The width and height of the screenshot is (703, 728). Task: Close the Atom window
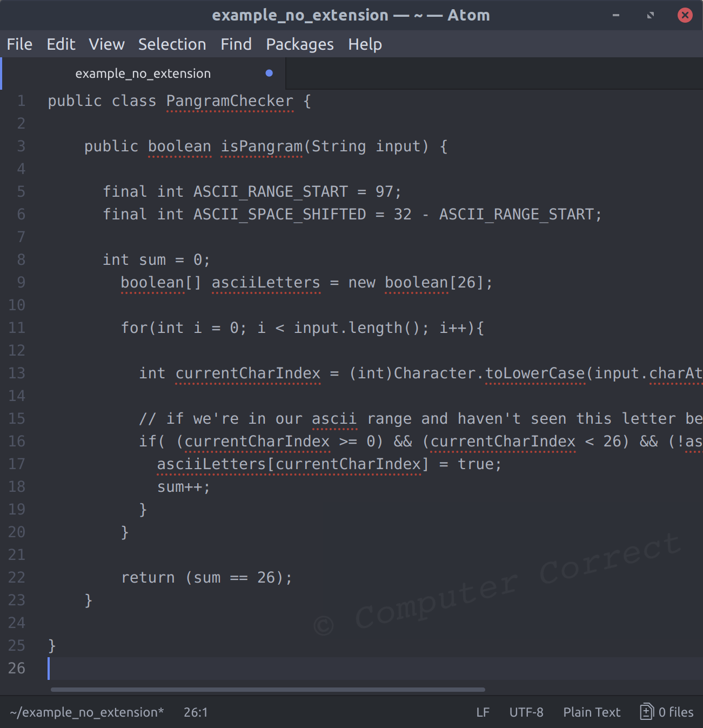point(685,15)
